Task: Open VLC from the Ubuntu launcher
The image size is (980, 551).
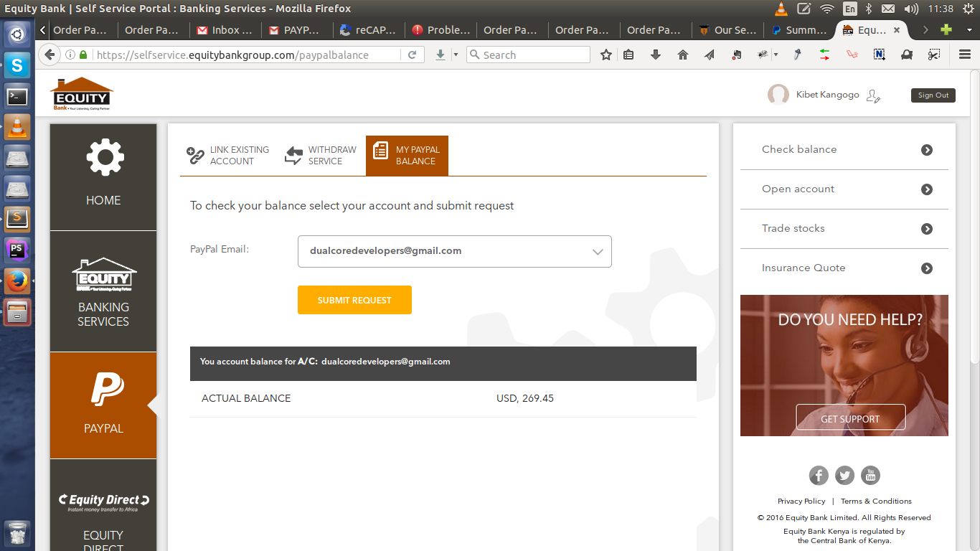Action: [17, 126]
